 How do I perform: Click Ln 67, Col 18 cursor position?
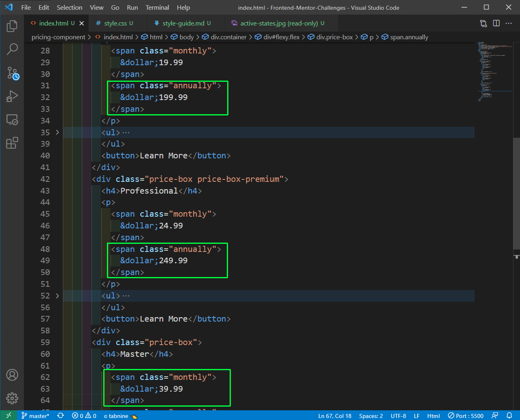click(x=335, y=416)
